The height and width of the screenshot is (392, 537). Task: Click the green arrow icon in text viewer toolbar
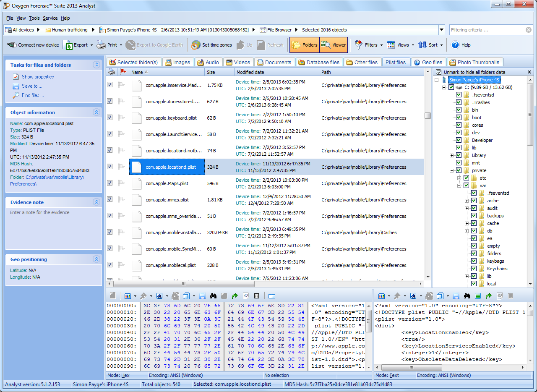[x=489, y=296]
